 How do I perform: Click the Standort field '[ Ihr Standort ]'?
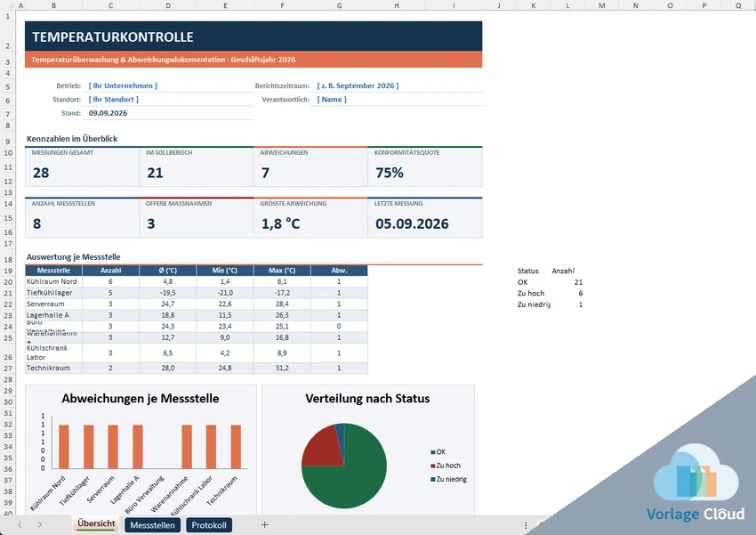coord(168,100)
